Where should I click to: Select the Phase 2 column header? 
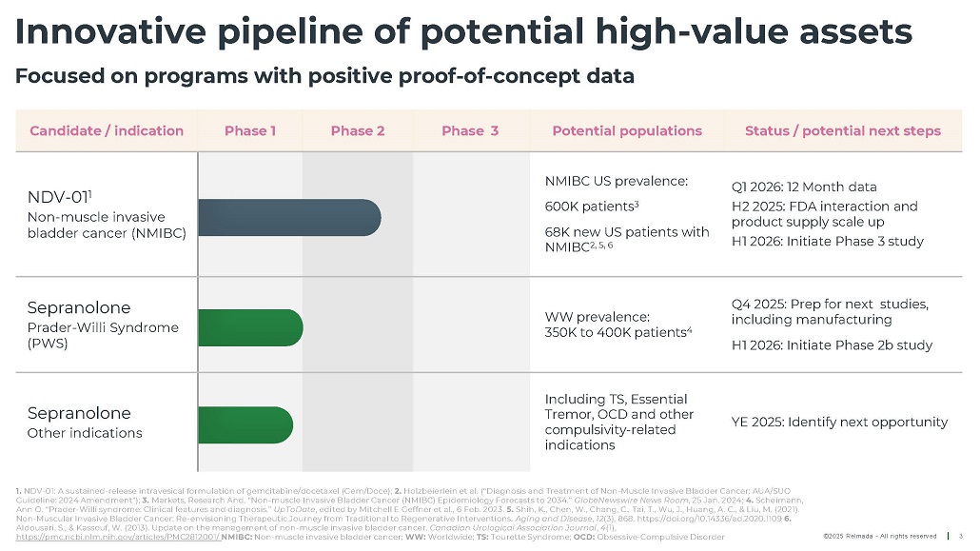358,131
